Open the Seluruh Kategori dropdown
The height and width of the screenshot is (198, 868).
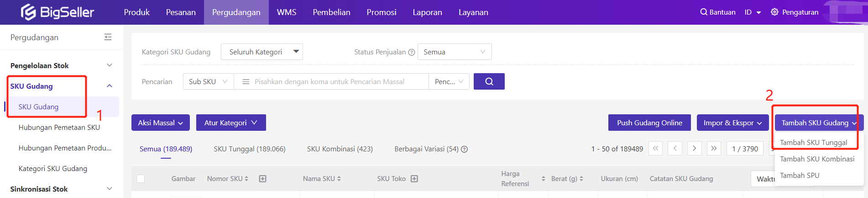point(262,52)
